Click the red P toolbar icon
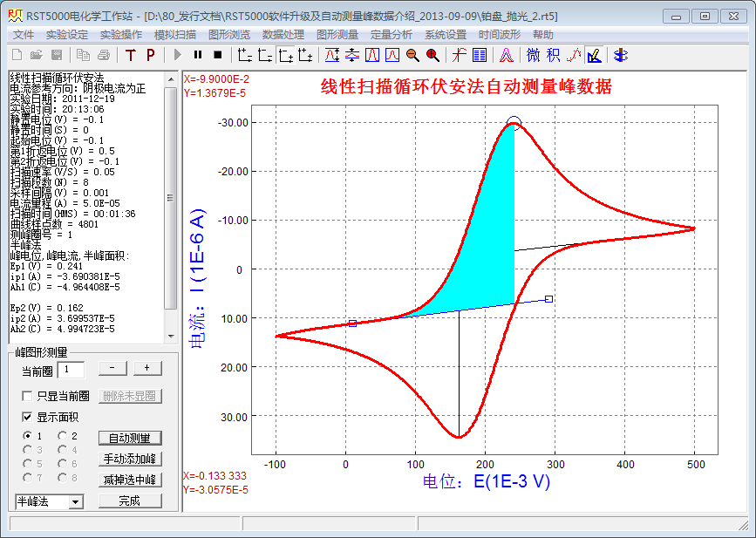Image resolution: width=756 pixels, height=538 pixels. coord(149,55)
